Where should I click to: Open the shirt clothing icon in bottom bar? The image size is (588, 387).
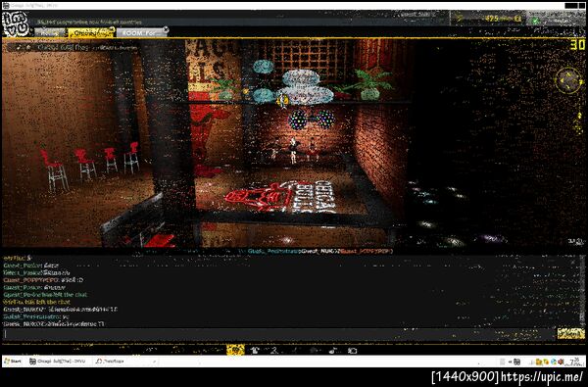[x=255, y=350]
